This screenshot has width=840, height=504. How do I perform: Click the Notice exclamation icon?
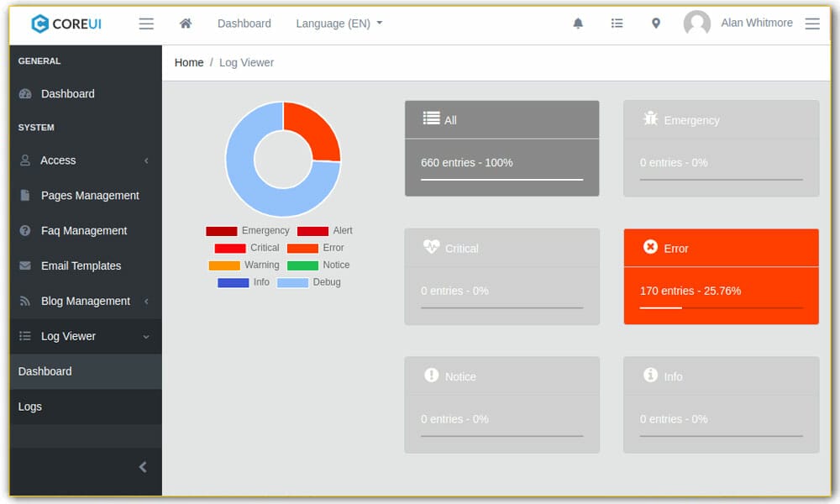pyautogui.click(x=433, y=375)
